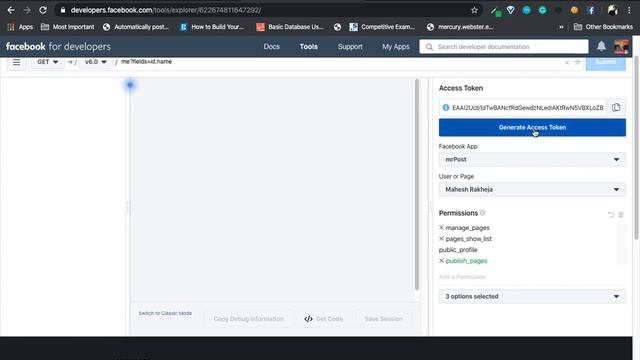Toggle the hamburger sidebar menu
Screen dimensions: 640x360
16,62
